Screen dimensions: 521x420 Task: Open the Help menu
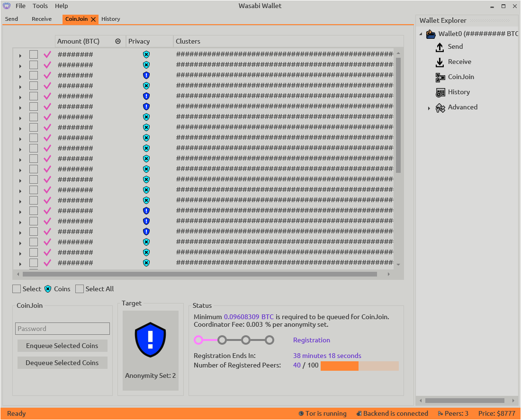pyautogui.click(x=62, y=6)
